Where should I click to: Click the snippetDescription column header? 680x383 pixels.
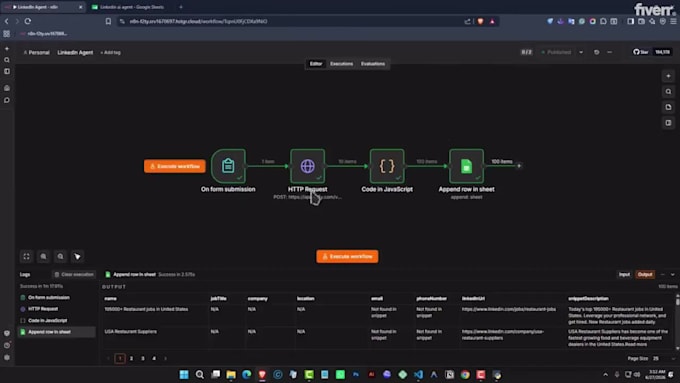click(x=588, y=298)
